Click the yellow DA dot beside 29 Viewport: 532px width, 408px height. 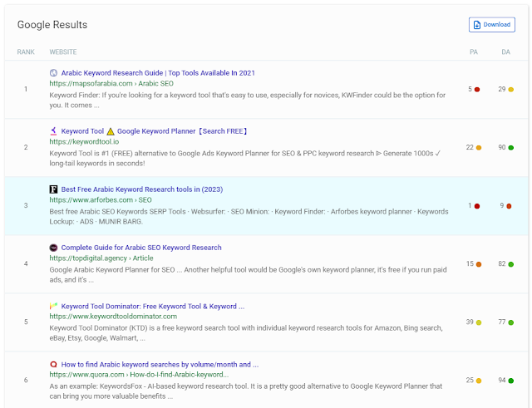click(x=511, y=90)
